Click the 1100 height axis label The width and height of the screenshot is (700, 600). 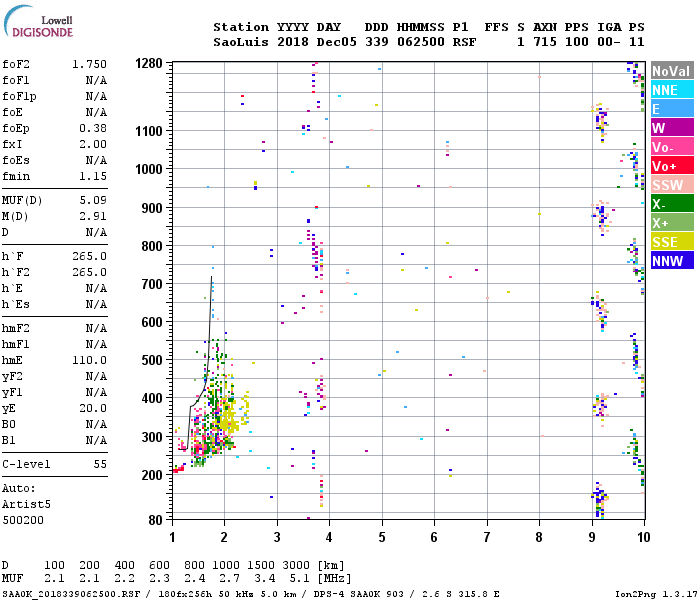pos(149,131)
